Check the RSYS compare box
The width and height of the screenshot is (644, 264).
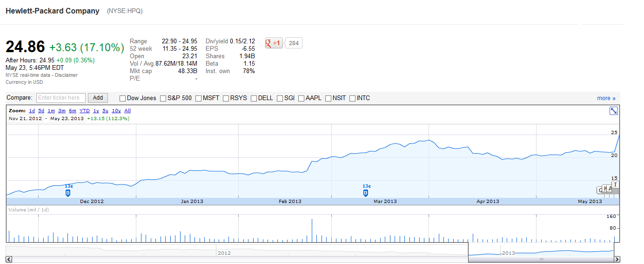[226, 98]
